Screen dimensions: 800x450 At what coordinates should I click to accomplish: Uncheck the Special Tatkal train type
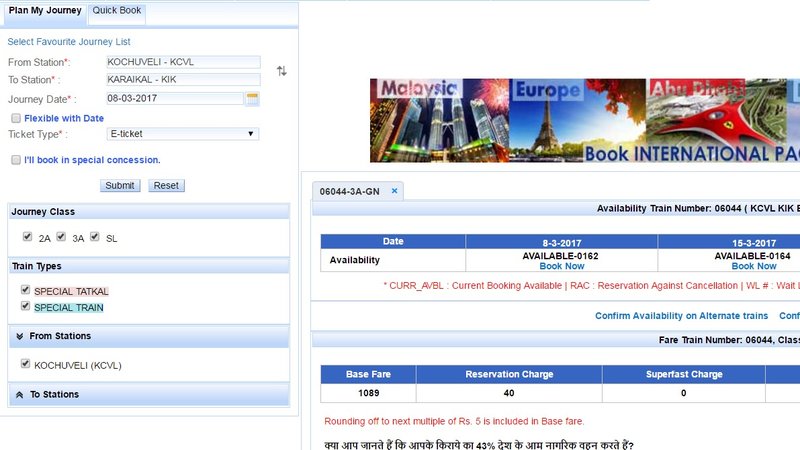[x=26, y=291]
